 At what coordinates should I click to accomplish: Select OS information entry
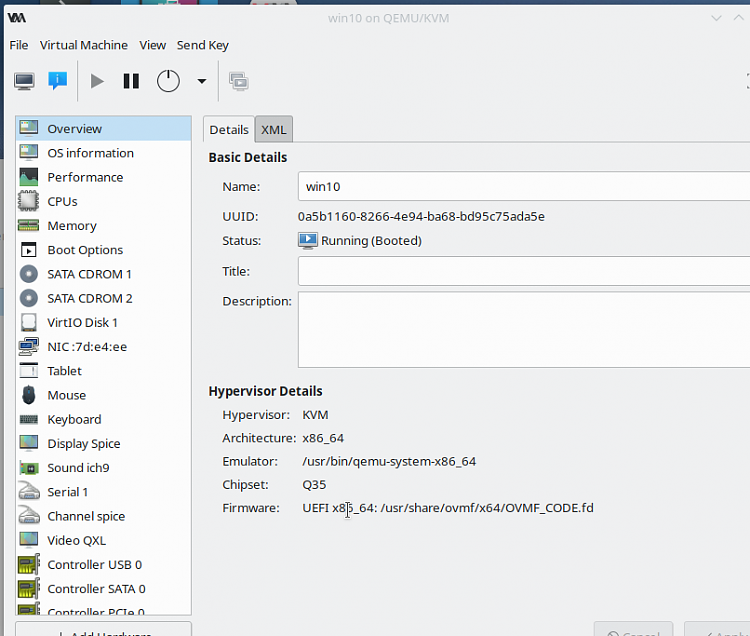point(103,153)
